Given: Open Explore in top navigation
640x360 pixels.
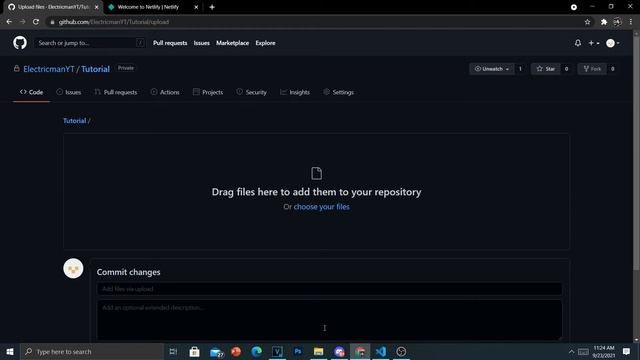Looking at the screenshot, I should click(x=265, y=43).
